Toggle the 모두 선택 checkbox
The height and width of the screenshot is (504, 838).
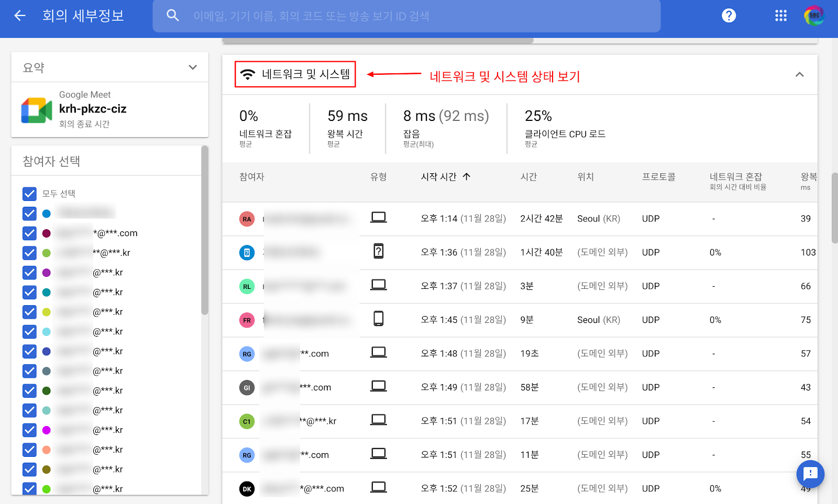[x=30, y=194]
